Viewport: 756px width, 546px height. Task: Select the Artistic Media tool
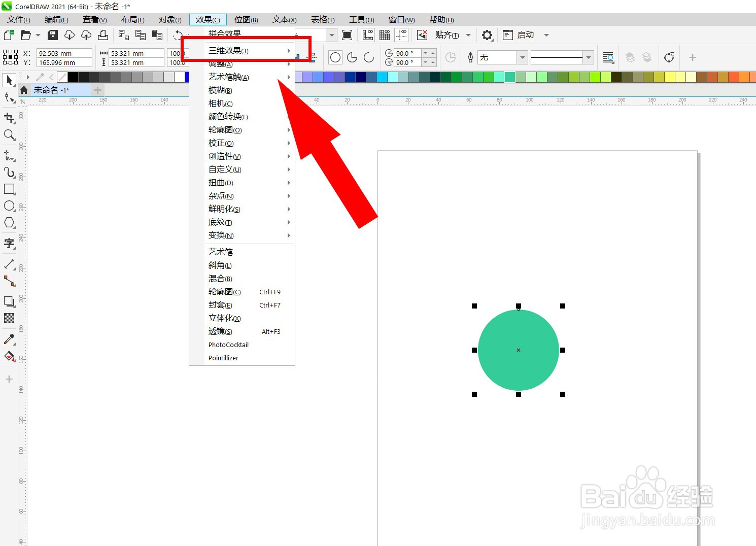pyautogui.click(x=9, y=172)
